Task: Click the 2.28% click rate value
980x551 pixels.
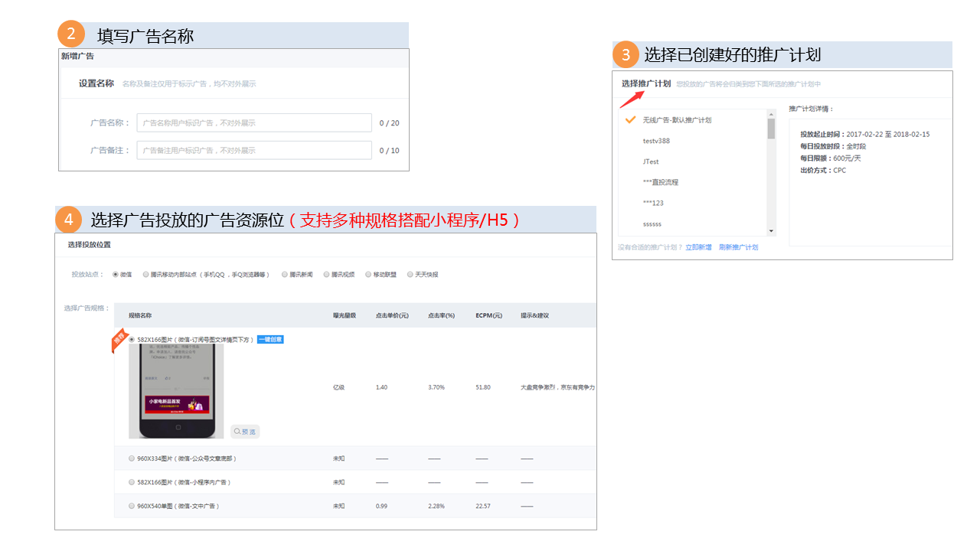Action: 436,506
